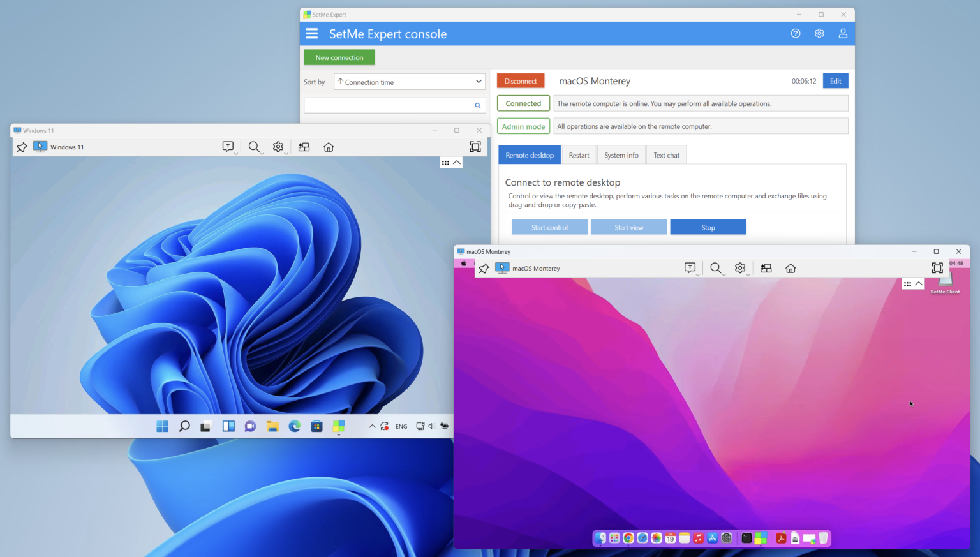Click home icon in Windows 11 session toolbar

pyautogui.click(x=329, y=147)
